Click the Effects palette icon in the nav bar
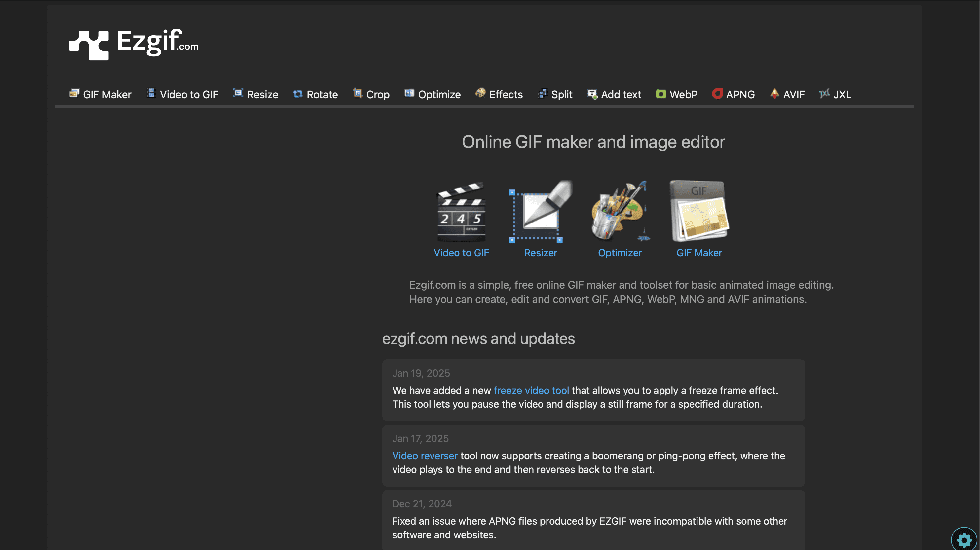The width and height of the screenshot is (980, 550). (x=480, y=93)
